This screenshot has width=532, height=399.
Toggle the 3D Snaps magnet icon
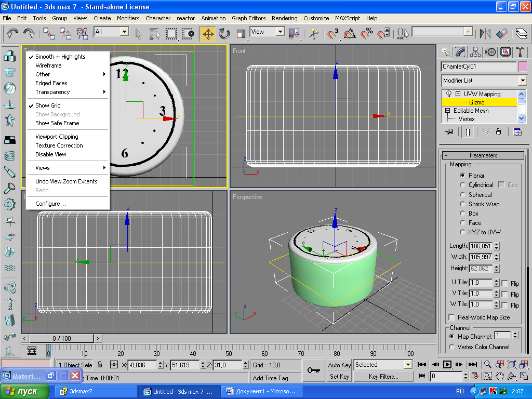332,34
